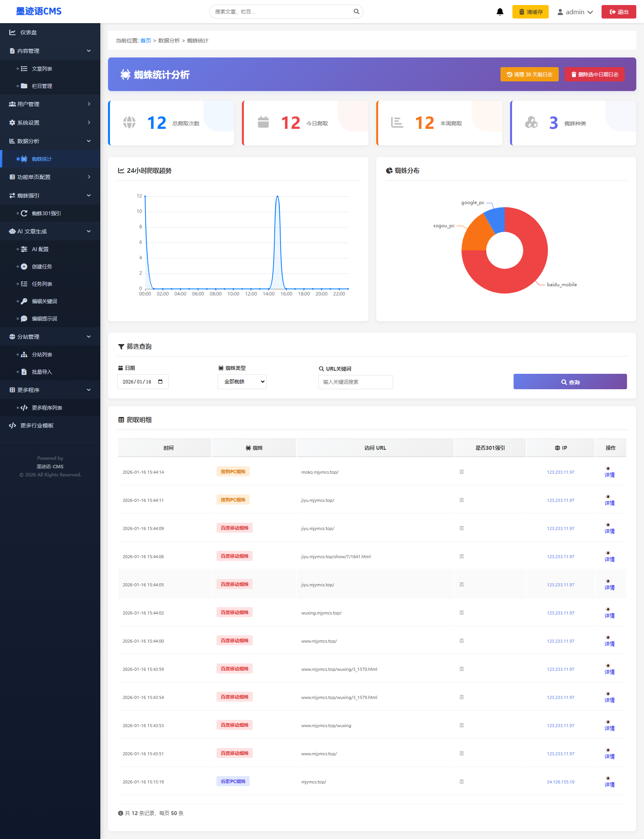Expand the 系统设置 sidebar section
Image resolution: width=644 pixels, height=839 pixels.
click(x=50, y=123)
